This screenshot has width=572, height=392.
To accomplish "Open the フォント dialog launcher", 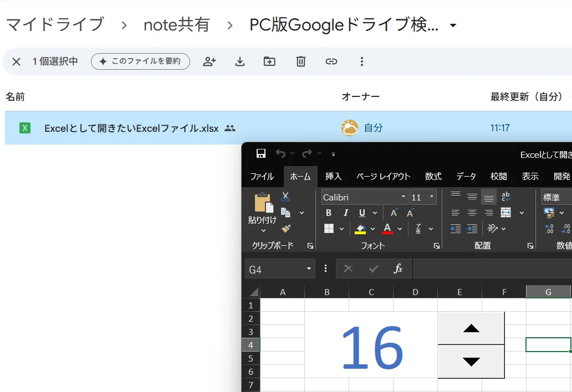I will pos(437,246).
